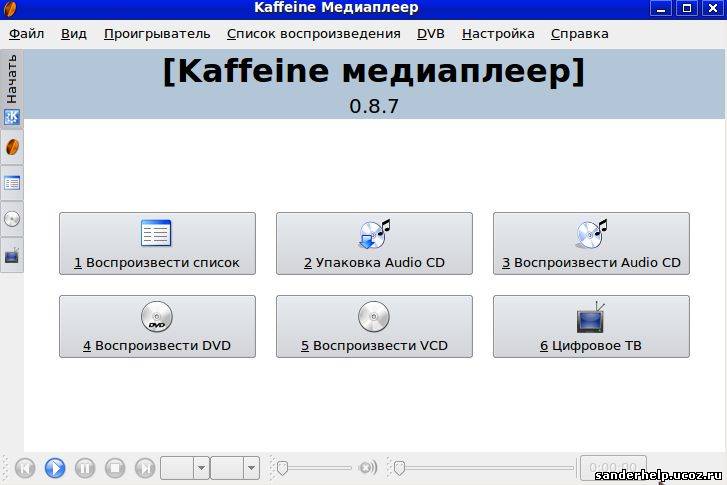Expand the first dropdown in playback bar
The width and height of the screenshot is (727, 485).
[200, 467]
